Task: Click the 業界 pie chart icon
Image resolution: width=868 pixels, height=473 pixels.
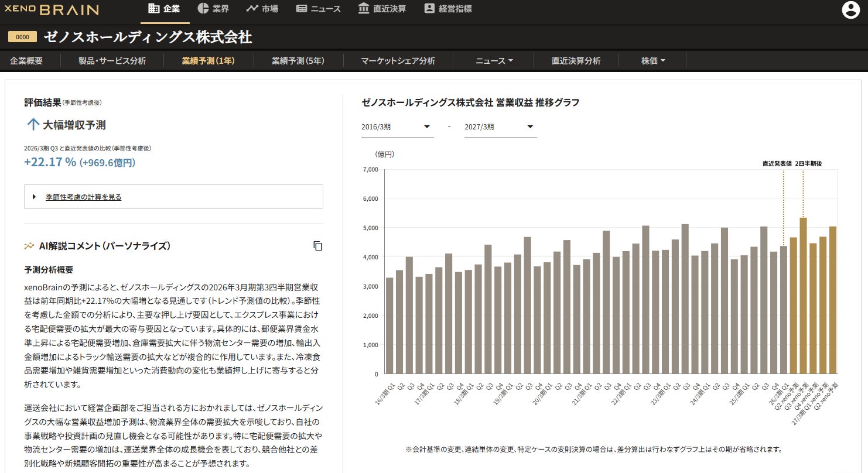Action: (203, 8)
